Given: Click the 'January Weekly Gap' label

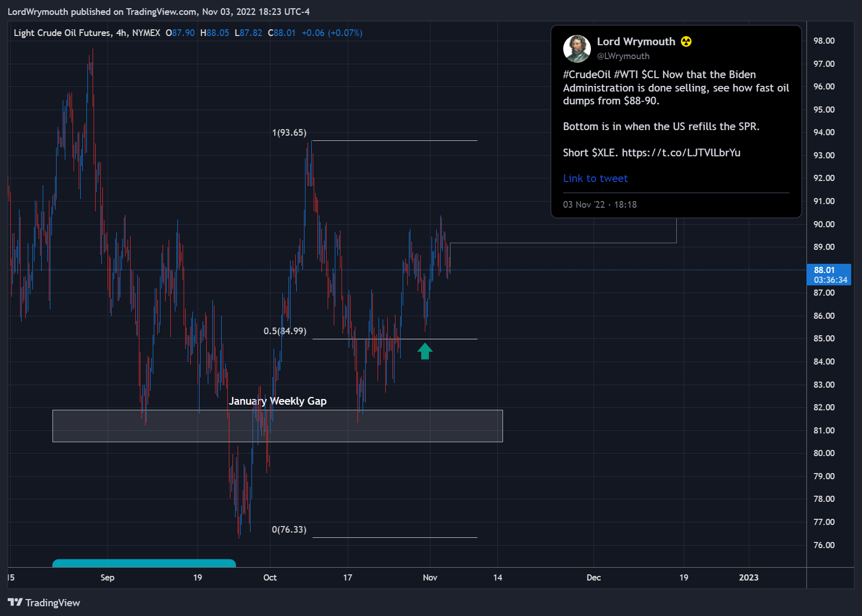Looking at the screenshot, I should 278,401.
